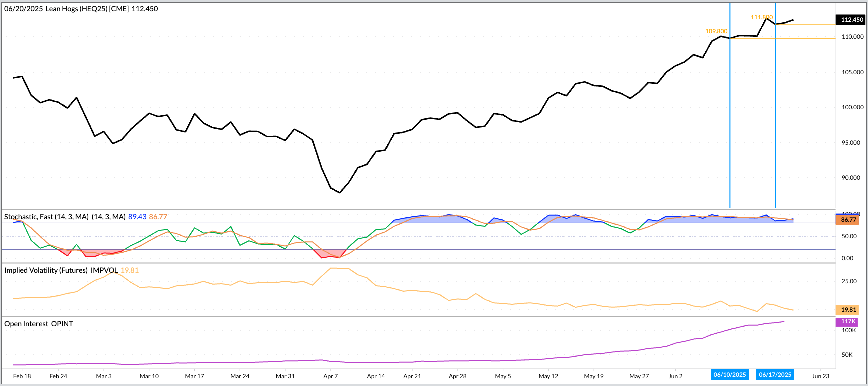Click the 19.81 implied volatility axis tag
This screenshot has height=386, width=868.
[x=848, y=310]
